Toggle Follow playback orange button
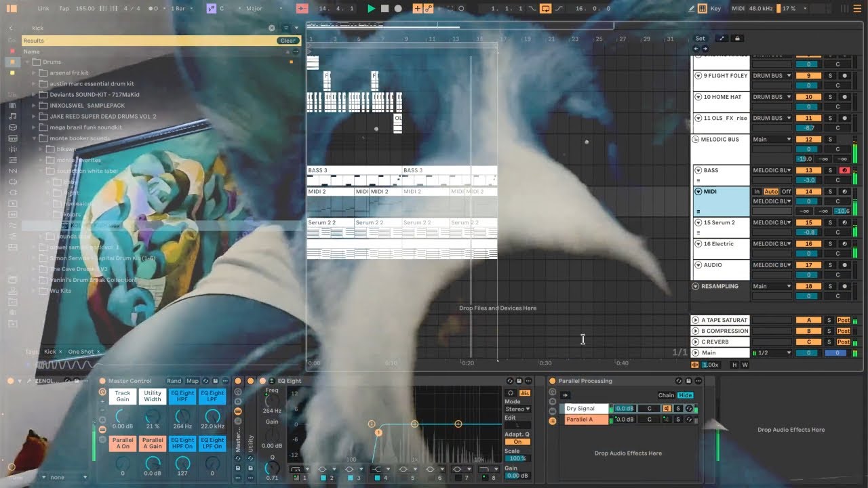 pos(302,9)
